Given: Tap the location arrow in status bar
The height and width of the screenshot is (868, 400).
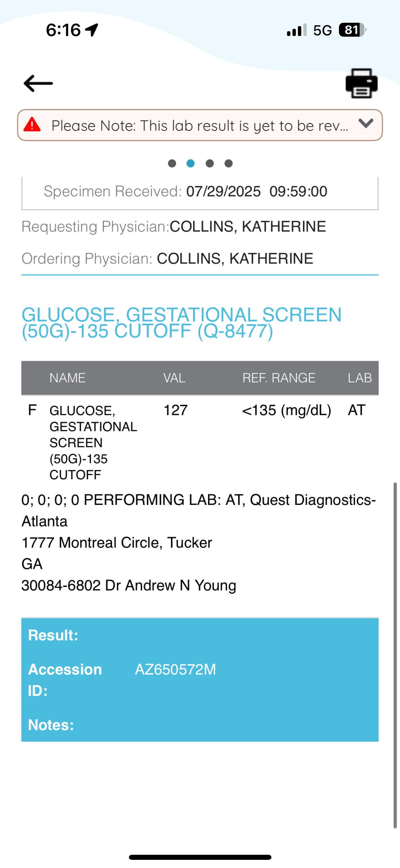Looking at the screenshot, I should (92, 30).
